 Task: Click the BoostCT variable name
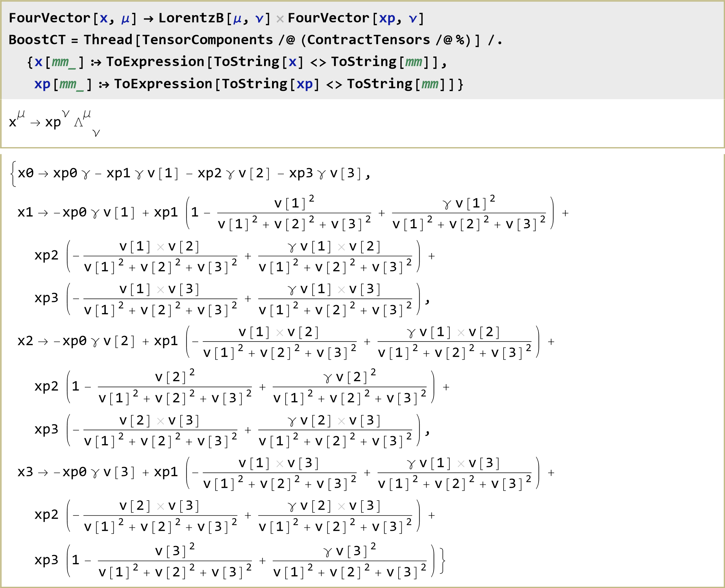(x=37, y=40)
